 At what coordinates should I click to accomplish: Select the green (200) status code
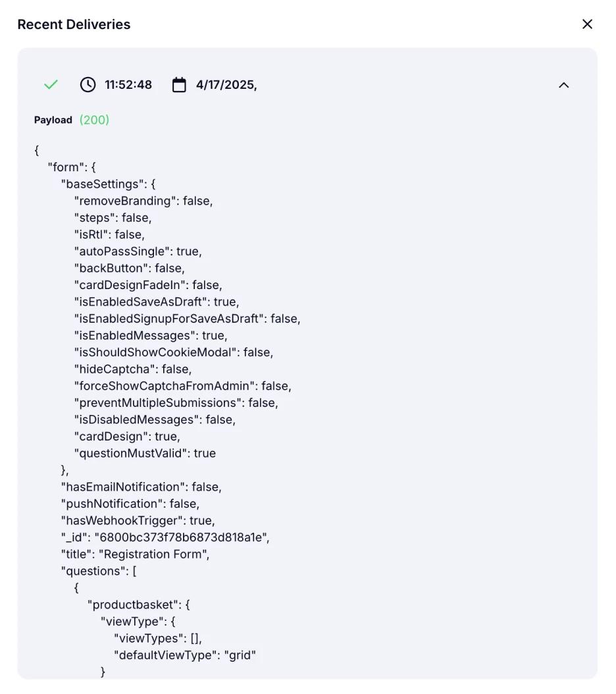point(94,120)
